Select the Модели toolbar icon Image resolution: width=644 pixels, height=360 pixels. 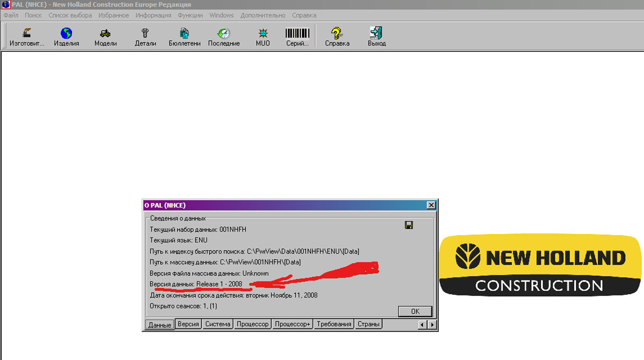105,36
